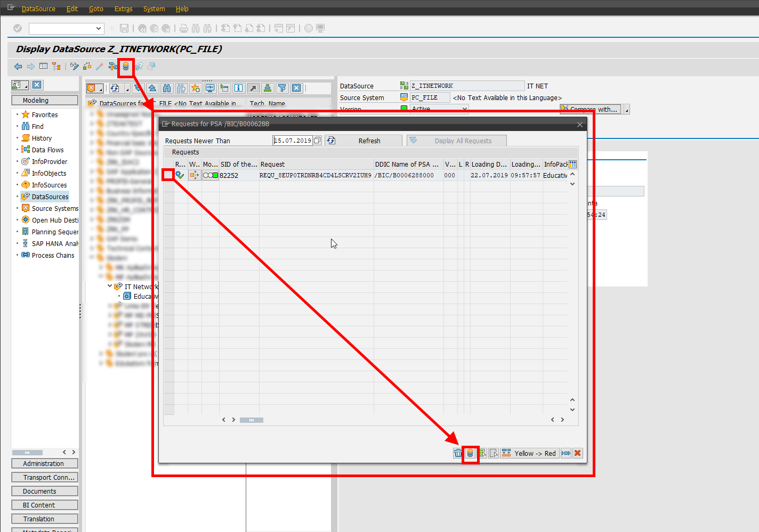
Task: Select InfoObjects in navigation tree
Action: [x=49, y=173]
